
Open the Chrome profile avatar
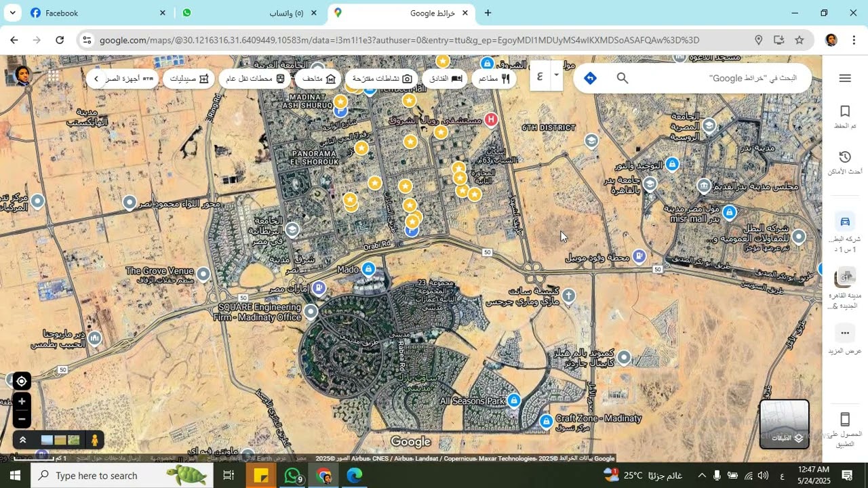831,40
